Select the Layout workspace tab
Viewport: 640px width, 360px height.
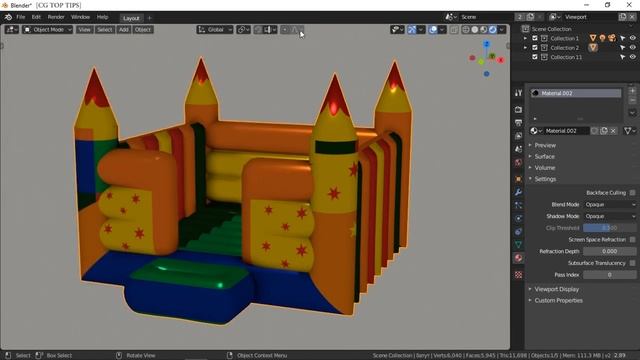tap(131, 18)
